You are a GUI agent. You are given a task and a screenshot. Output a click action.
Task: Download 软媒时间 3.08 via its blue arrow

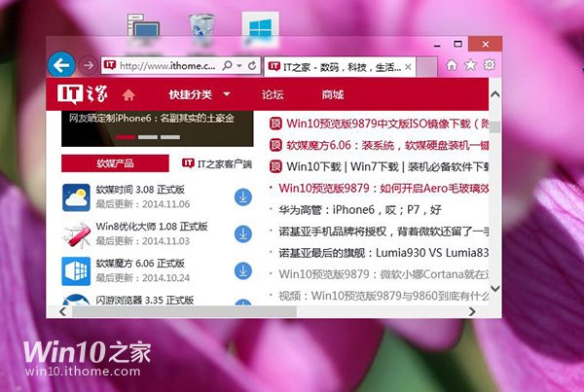242,198
